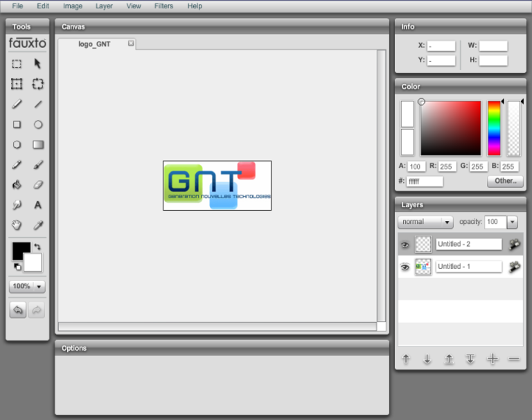
Task: Move layer to bottom of stack
Action: 470,359
